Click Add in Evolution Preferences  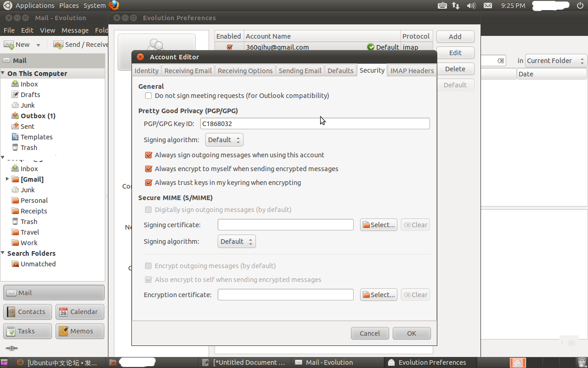click(455, 37)
